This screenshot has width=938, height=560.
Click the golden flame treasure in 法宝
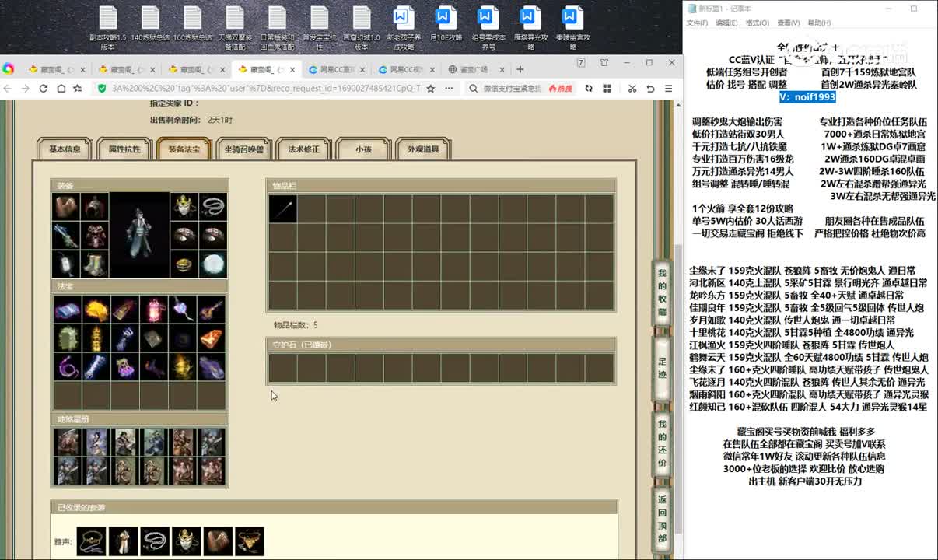tap(96, 310)
